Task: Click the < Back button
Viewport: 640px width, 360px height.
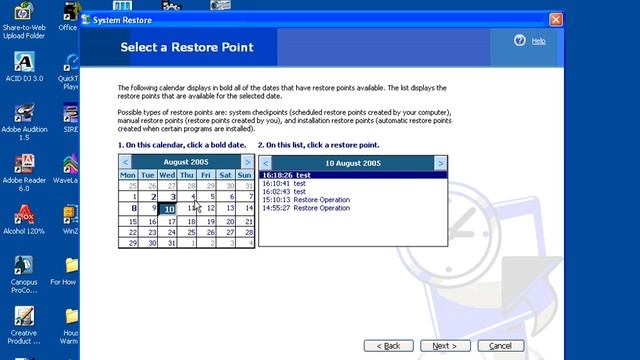Action: [x=389, y=346]
